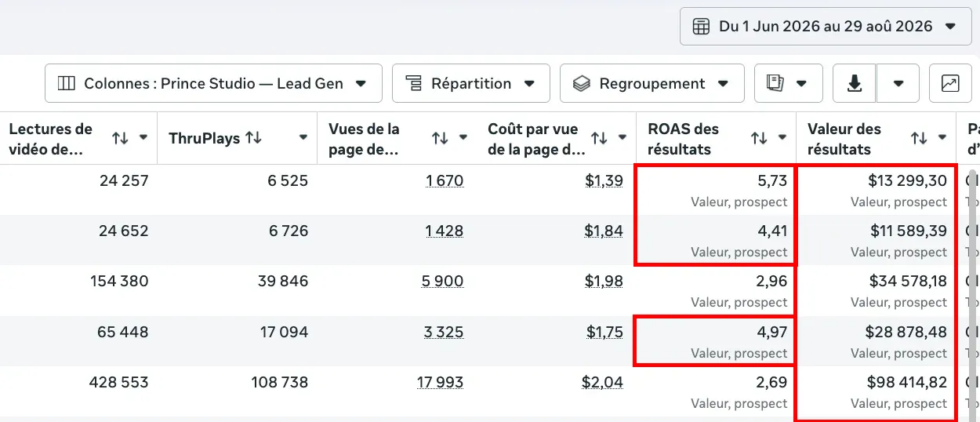Open the date range picker Du 1 Jun 2026
This screenshot has width=980, height=422.
click(x=826, y=27)
